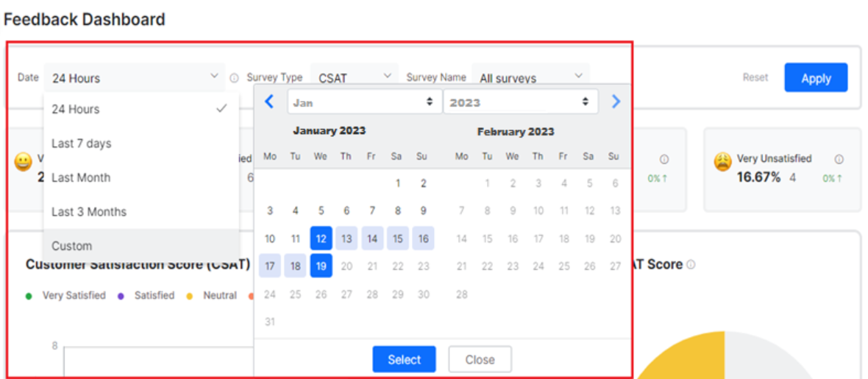Confirm date range with Select button
Image resolution: width=868 pixels, height=379 pixels.
tap(404, 360)
